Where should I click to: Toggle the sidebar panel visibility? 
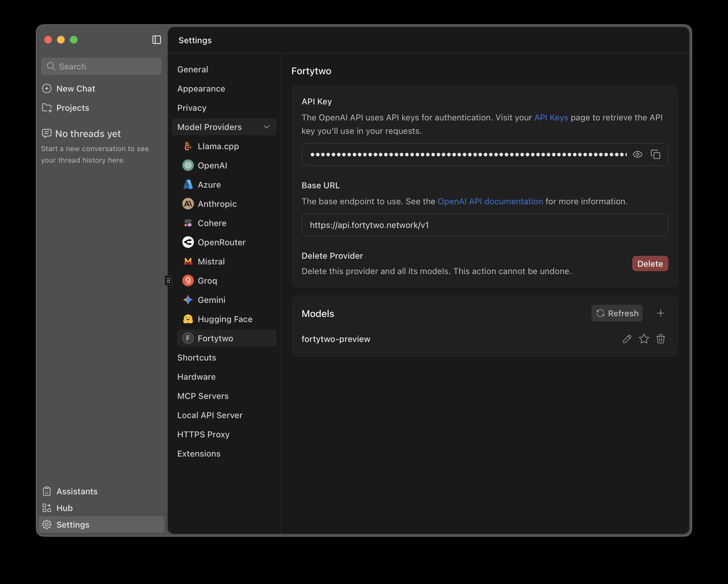click(x=156, y=40)
